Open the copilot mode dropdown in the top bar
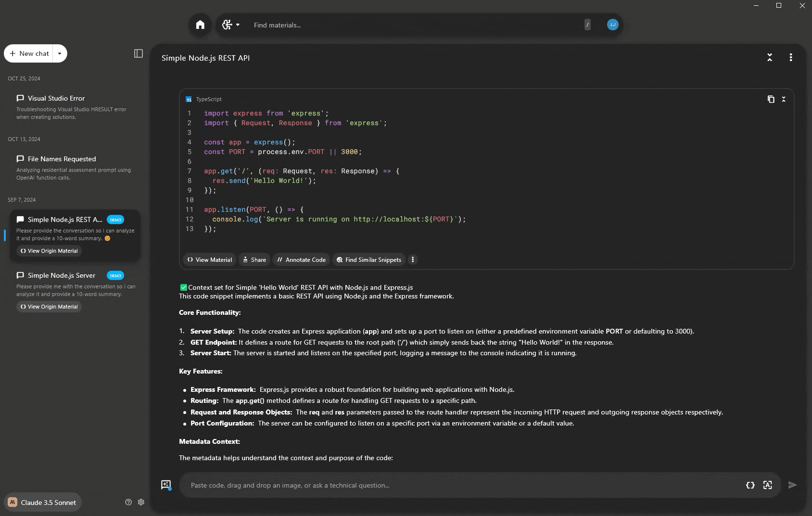This screenshot has width=812, height=516. pyautogui.click(x=231, y=25)
